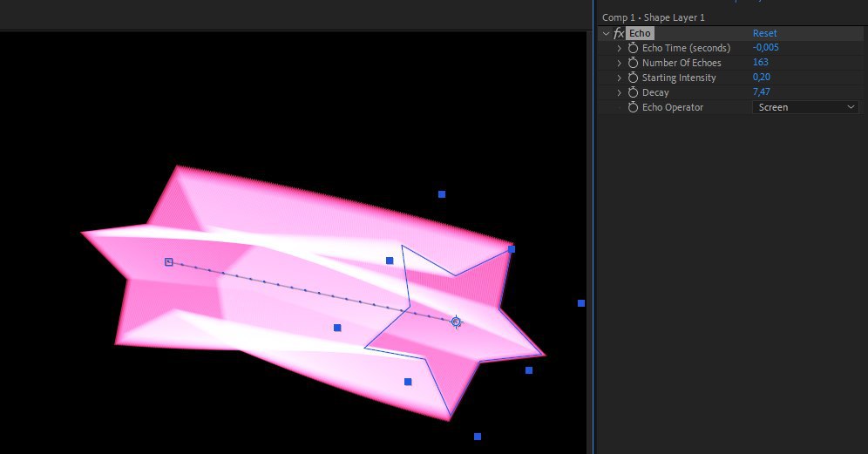Image resolution: width=868 pixels, height=454 pixels.
Task: Reset the Echo effect
Action: click(764, 33)
